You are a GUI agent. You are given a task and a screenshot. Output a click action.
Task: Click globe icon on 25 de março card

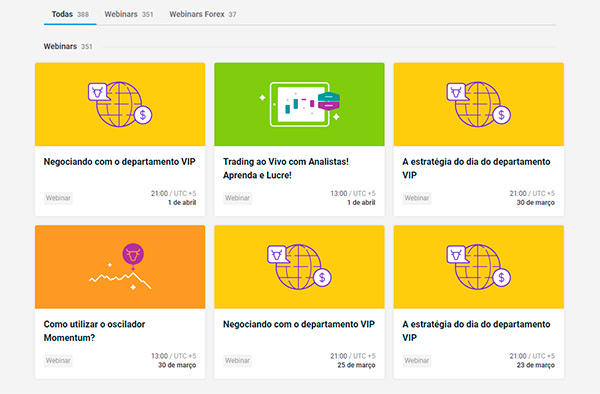coord(299,267)
